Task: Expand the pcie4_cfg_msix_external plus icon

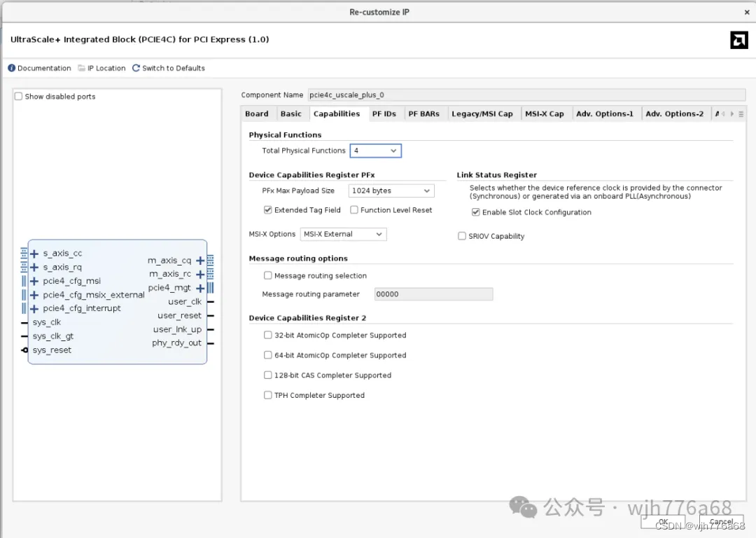Action: coord(34,295)
